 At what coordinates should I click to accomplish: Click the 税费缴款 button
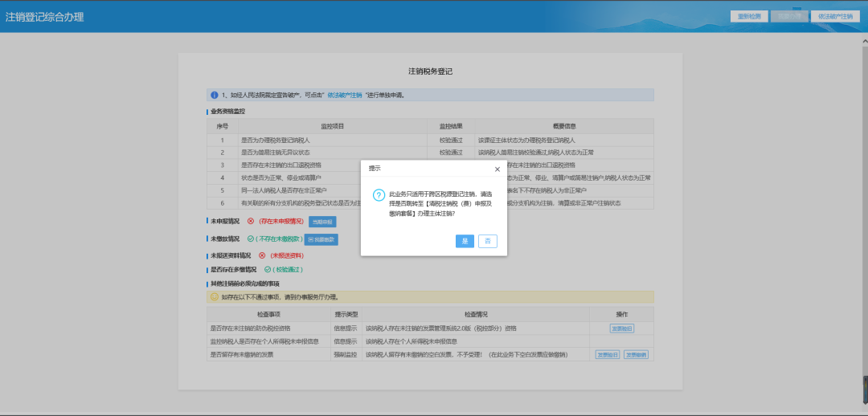(321, 239)
